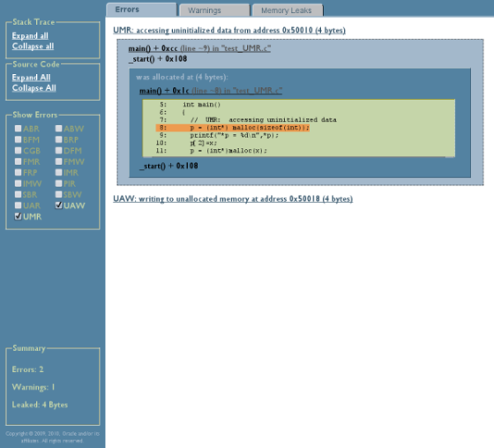This screenshot has width=494, height=448.
Task: Toggle source for main() + 0xcc frame
Action: click(199, 49)
